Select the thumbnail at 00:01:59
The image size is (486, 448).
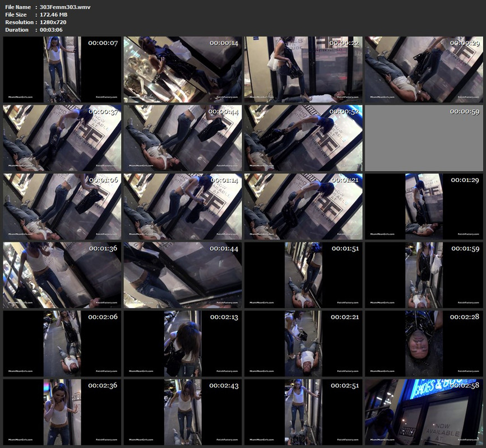[x=424, y=275]
